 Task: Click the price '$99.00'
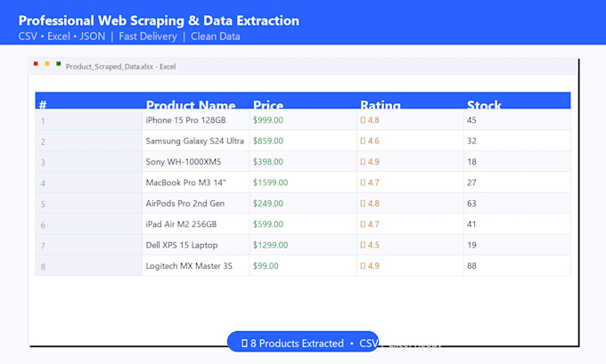pos(266,266)
